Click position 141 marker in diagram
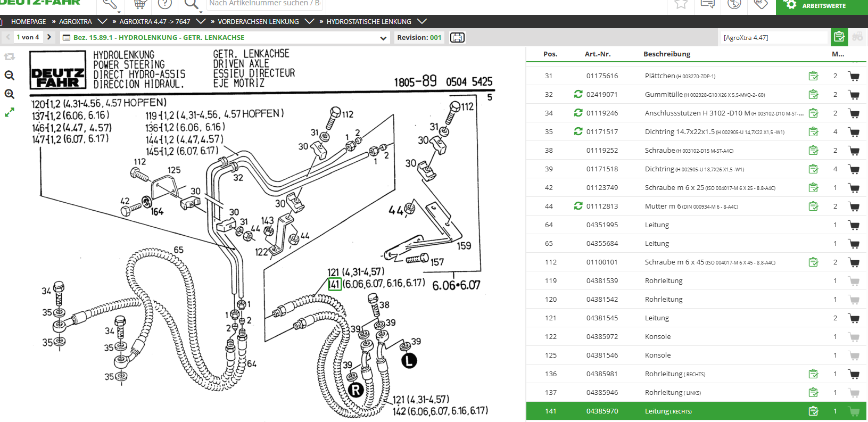 click(334, 284)
